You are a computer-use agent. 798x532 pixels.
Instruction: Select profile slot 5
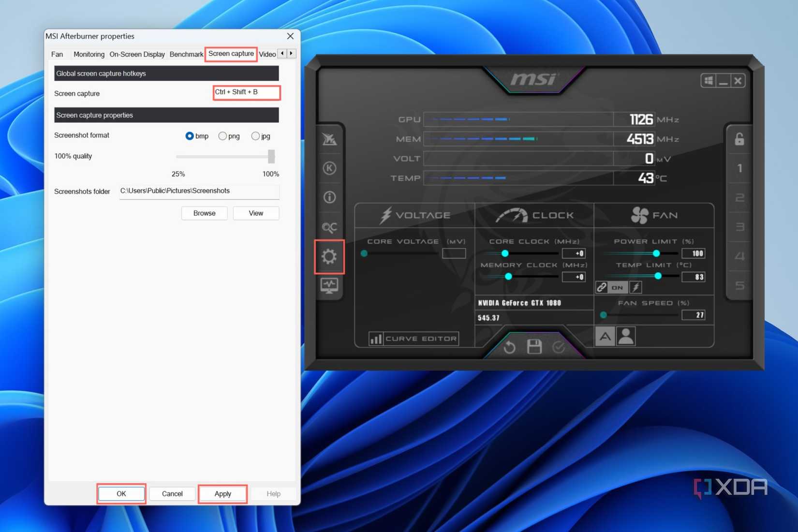pos(739,285)
